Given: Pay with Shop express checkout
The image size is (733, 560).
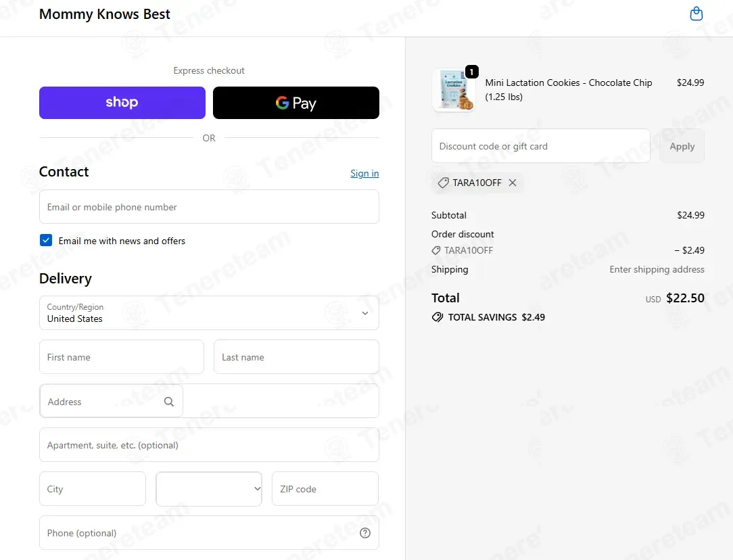Looking at the screenshot, I should click(x=122, y=102).
